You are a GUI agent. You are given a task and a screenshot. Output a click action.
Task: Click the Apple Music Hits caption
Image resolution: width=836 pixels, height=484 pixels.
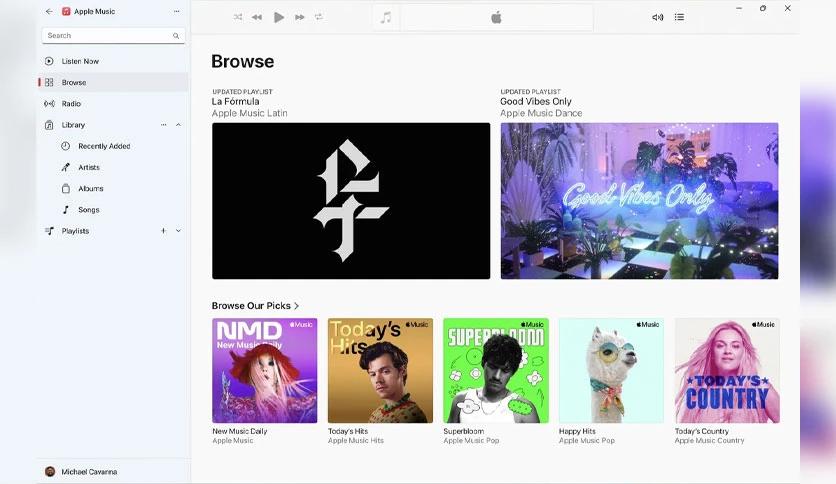tap(356, 441)
